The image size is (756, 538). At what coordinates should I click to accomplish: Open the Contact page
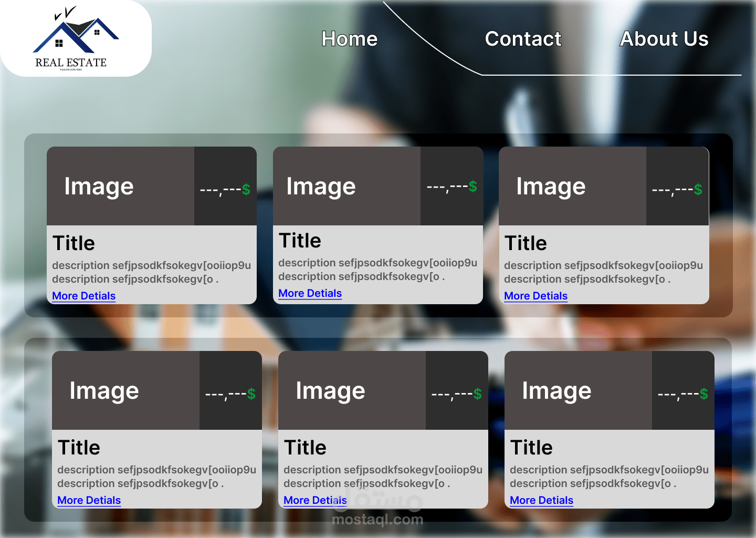coord(523,39)
